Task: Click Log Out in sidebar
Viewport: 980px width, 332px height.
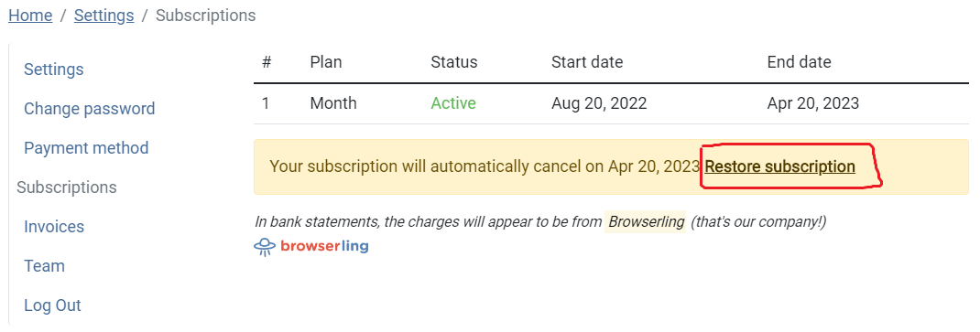Action: 52,305
